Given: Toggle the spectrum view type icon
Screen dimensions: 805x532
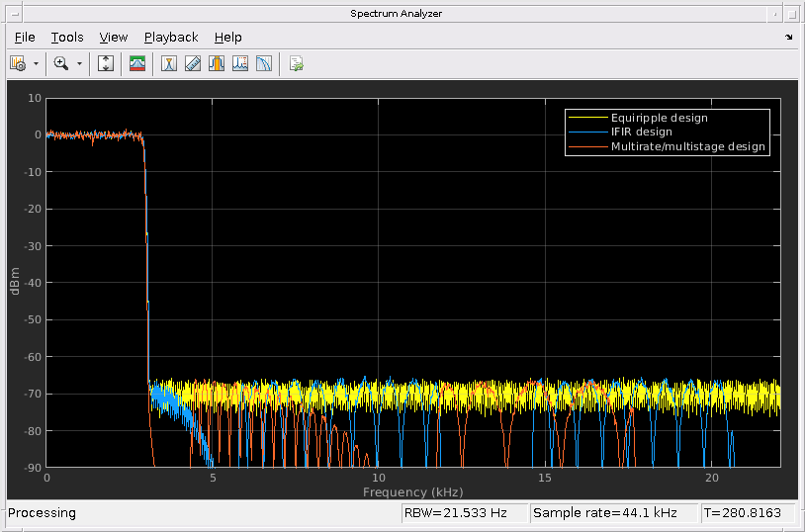Looking at the screenshot, I should 137,63.
